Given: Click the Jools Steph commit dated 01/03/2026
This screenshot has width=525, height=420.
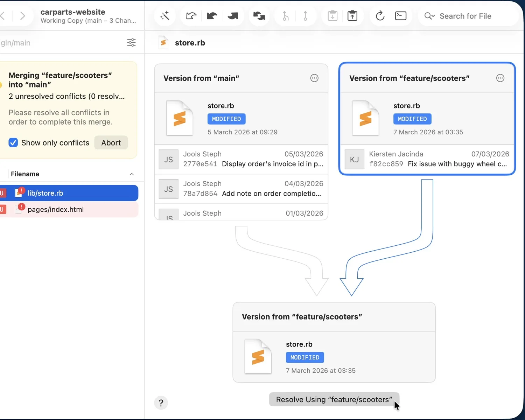Looking at the screenshot, I should pos(241,212).
